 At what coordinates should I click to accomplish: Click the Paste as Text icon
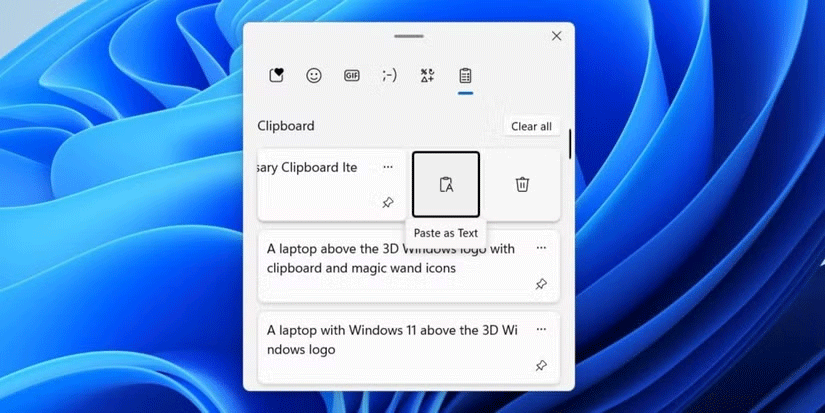pos(446,184)
